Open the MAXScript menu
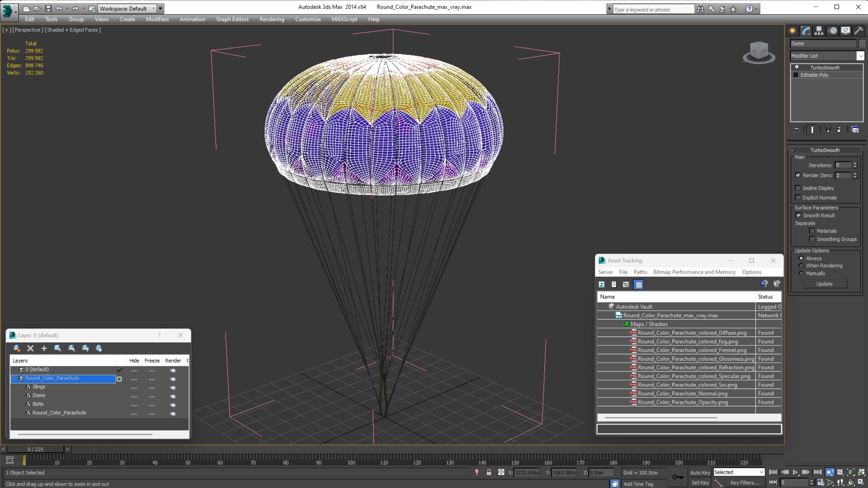 click(x=344, y=19)
